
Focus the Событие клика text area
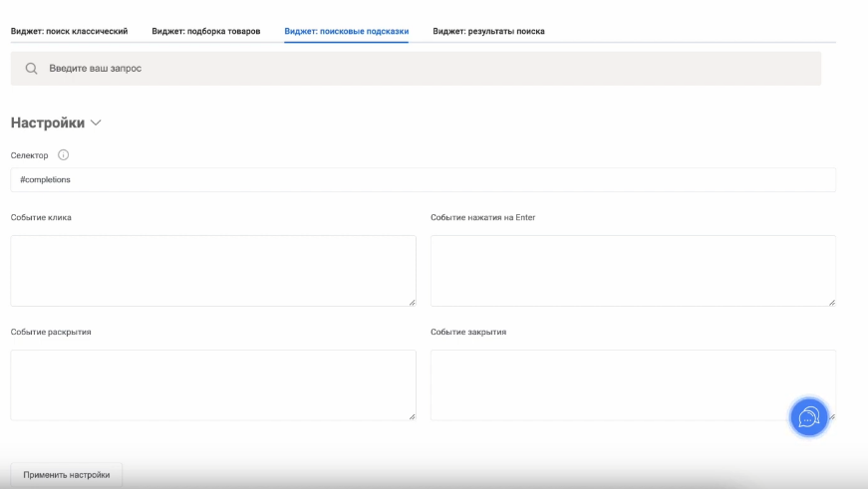tap(212, 270)
